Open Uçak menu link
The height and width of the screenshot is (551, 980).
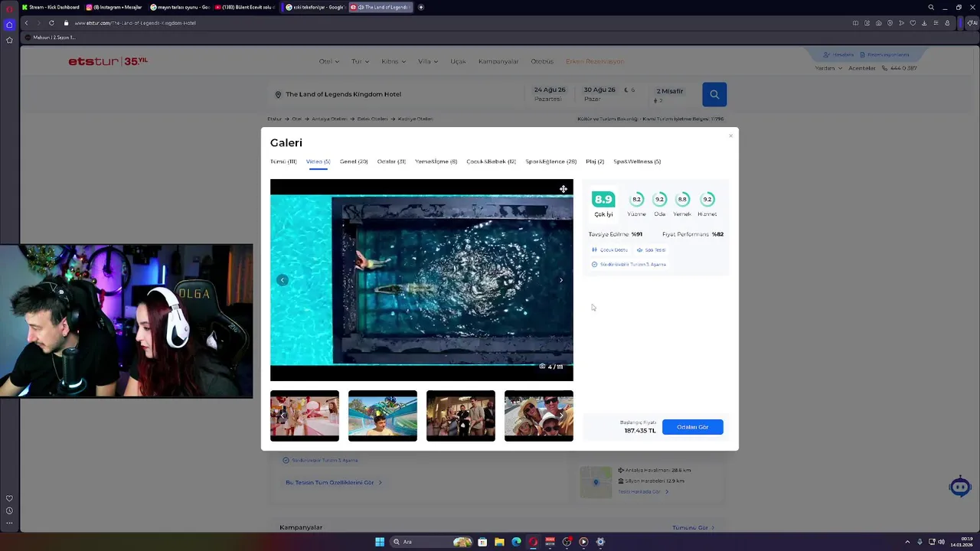click(458, 61)
